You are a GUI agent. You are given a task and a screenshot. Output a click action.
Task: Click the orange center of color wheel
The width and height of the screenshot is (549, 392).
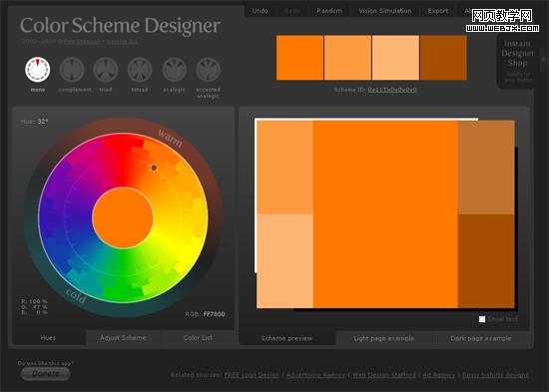(123, 217)
